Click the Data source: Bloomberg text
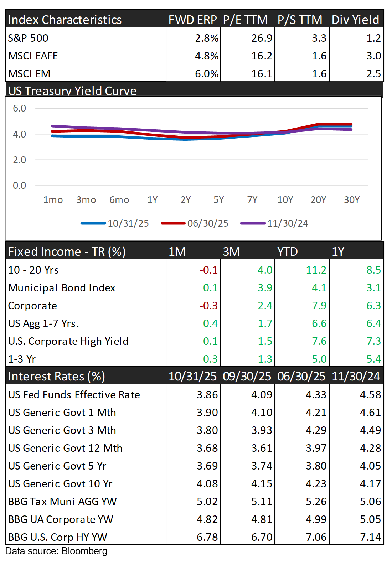 (56, 551)
